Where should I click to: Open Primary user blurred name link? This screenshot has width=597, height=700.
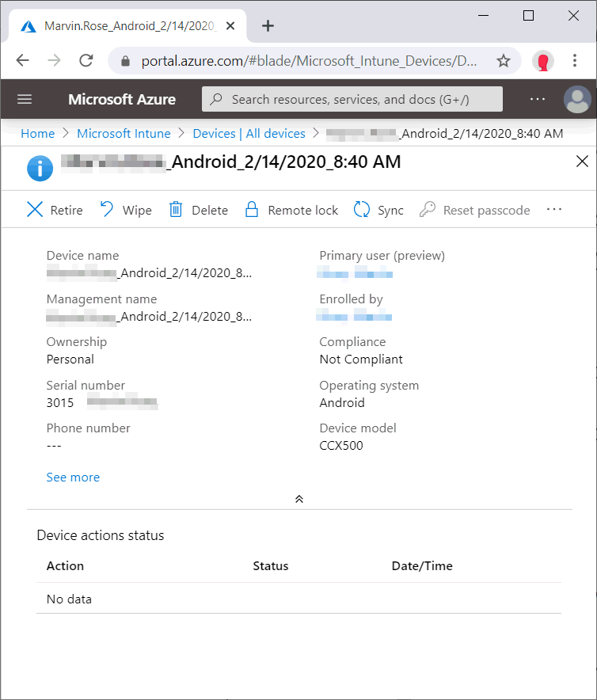355,272
